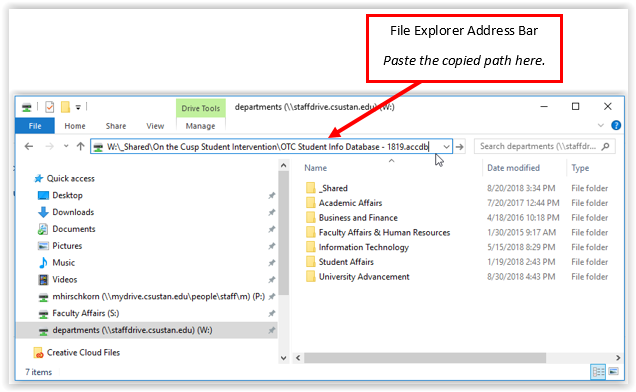The image size is (636, 392).
Task: Click the pin icon next to Desktop
Action: [x=272, y=196]
